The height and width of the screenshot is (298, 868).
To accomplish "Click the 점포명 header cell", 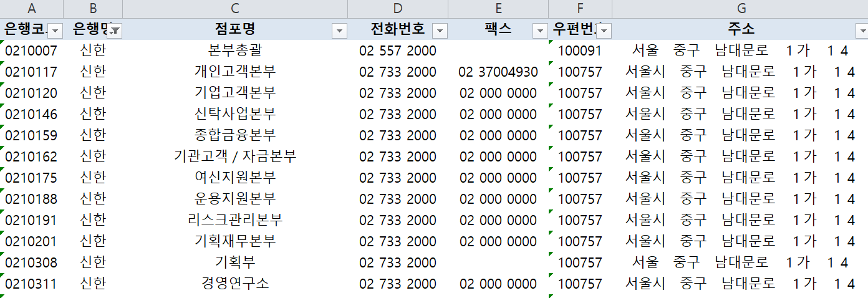I will pyautogui.click(x=235, y=29).
